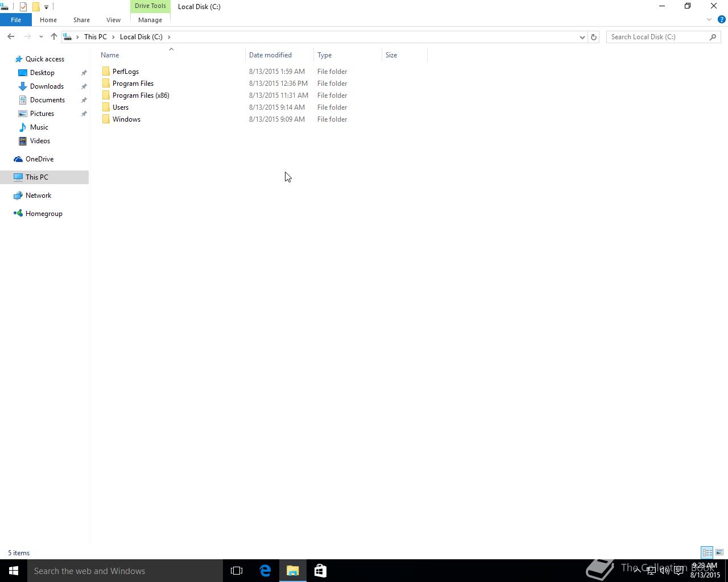Click the Forward navigation arrow
Viewport: 728px width, 582px height.
tap(27, 37)
